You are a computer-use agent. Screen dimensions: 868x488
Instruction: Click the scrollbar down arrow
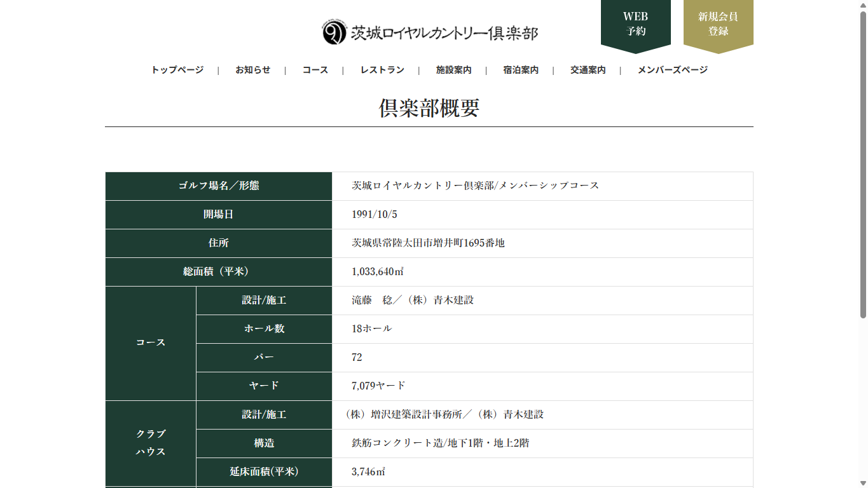click(863, 483)
